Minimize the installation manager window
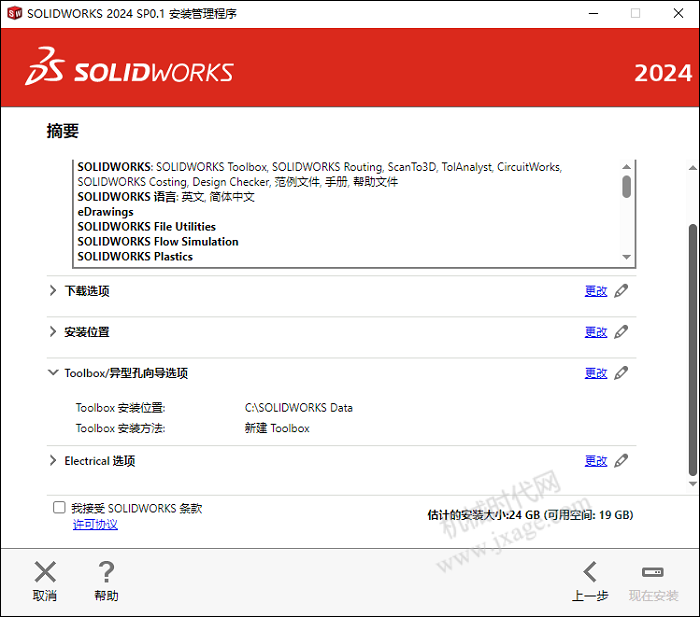 (593, 13)
